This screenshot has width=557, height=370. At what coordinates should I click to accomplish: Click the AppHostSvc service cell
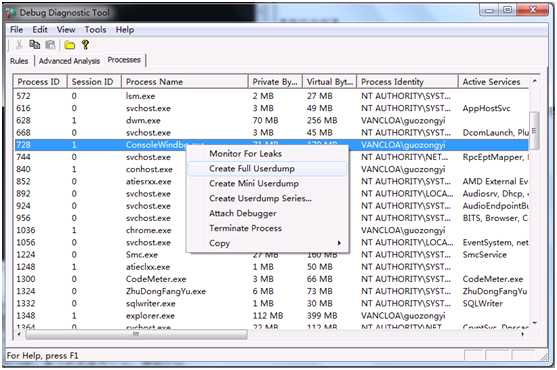tap(486, 108)
